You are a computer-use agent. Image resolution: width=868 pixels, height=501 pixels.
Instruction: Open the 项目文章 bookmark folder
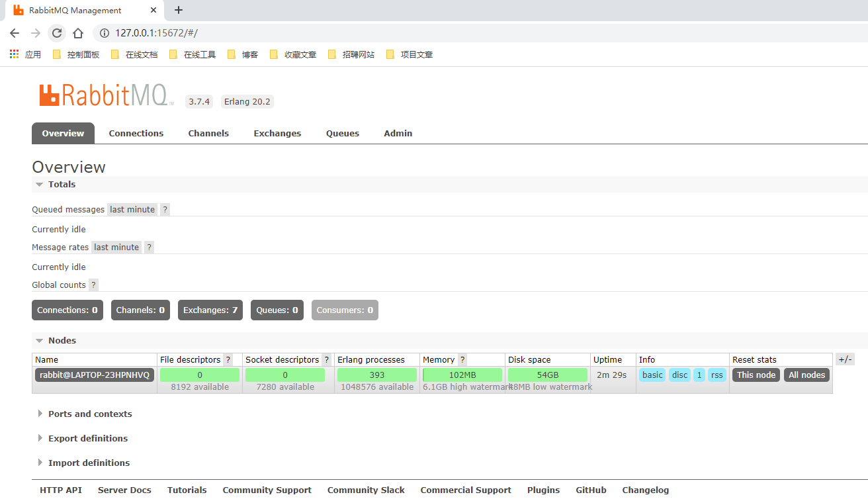(x=410, y=54)
